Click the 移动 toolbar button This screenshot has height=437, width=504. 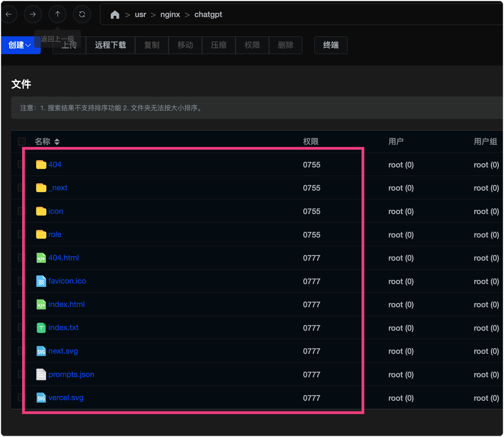coord(185,45)
